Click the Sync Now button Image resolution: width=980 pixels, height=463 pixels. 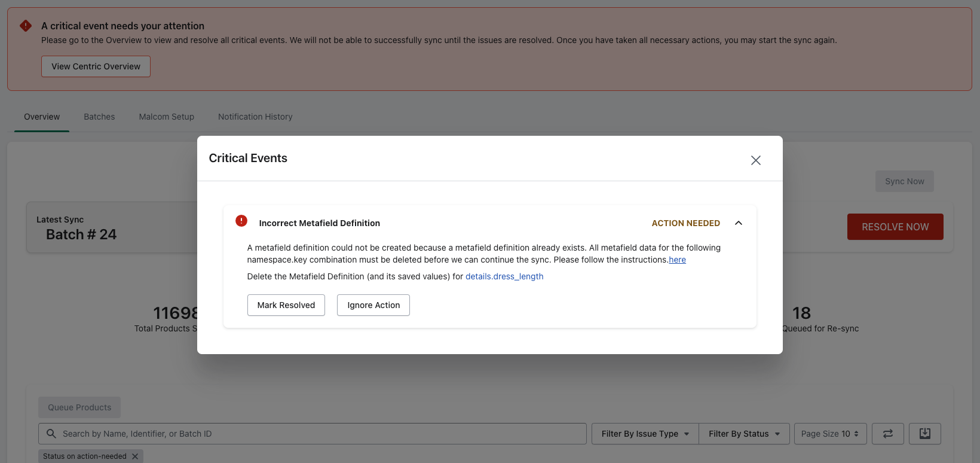904,181
